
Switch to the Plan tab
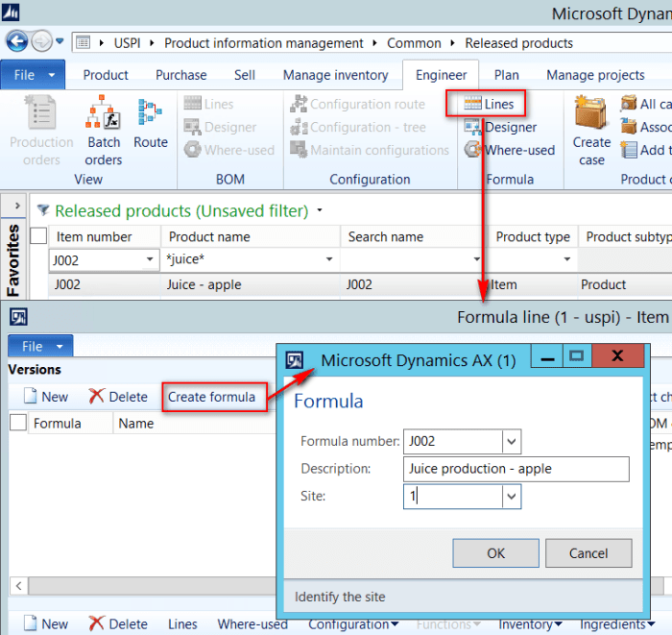(x=507, y=75)
